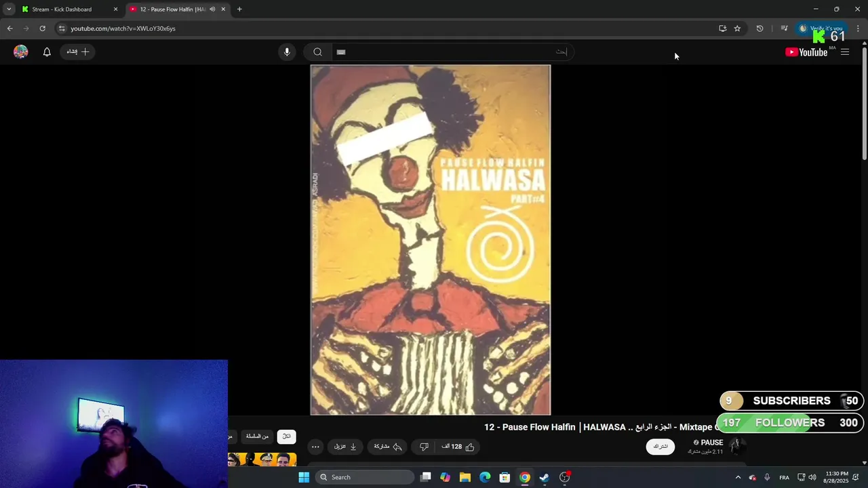Close the Kick Dashboard tab
The height and width of the screenshot is (488, 868).
pos(115,9)
